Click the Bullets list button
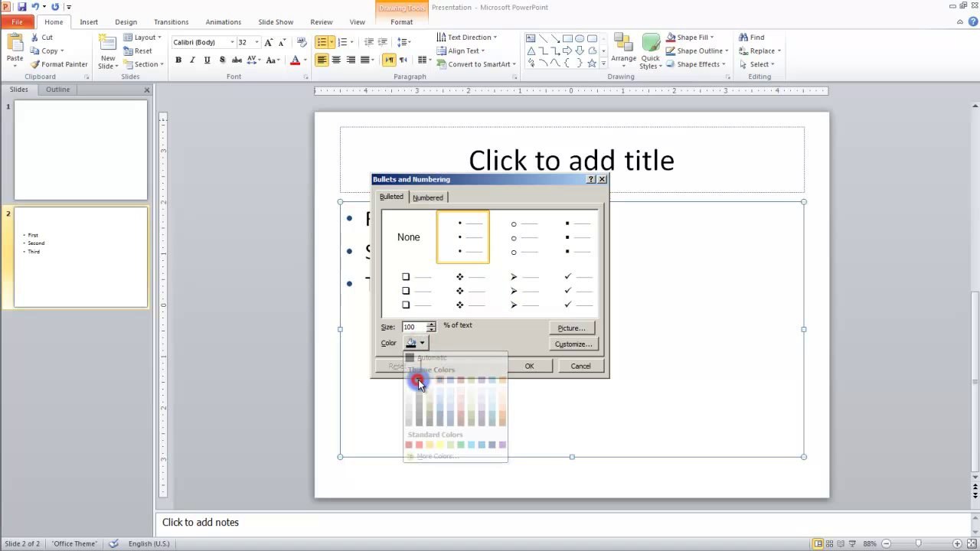The image size is (980, 551). point(322,42)
